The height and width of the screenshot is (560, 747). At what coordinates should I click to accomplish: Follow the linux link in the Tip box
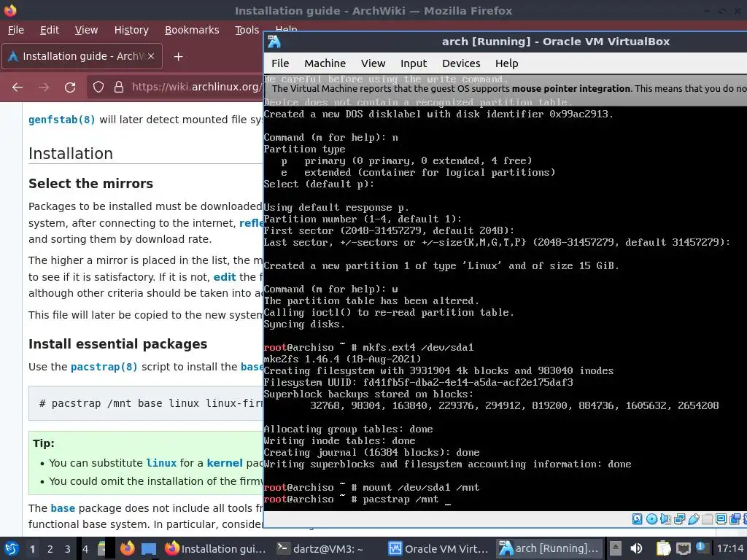coord(161,463)
